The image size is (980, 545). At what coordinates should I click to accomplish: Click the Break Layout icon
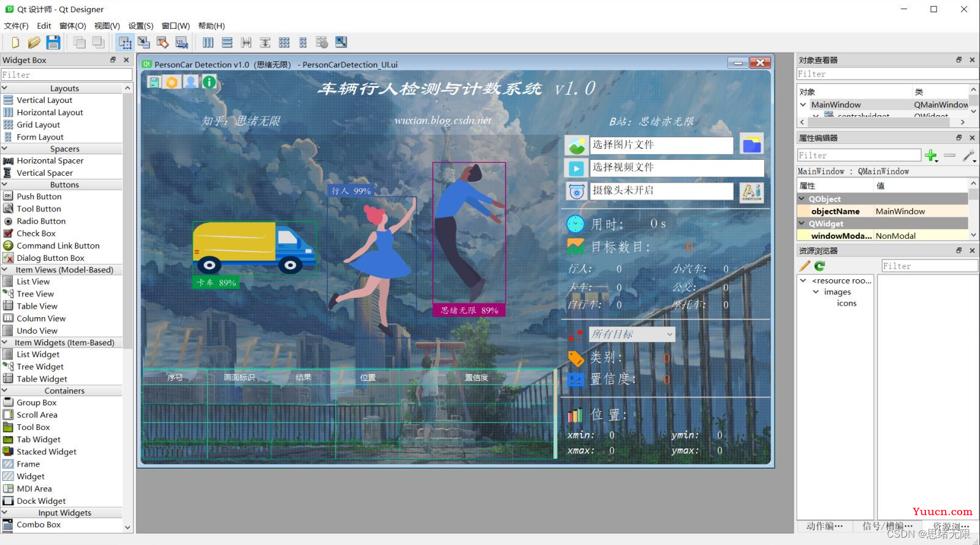(322, 42)
